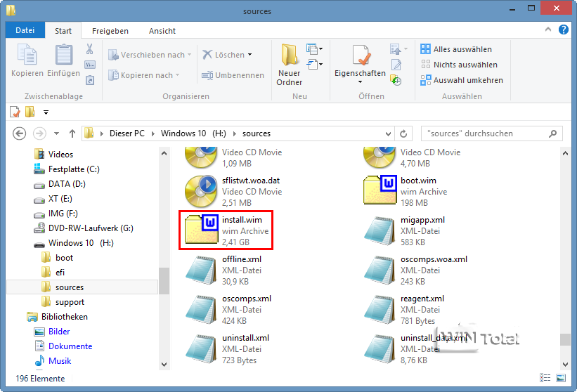Click the back navigation arrow
577x392 pixels.
click(x=19, y=133)
